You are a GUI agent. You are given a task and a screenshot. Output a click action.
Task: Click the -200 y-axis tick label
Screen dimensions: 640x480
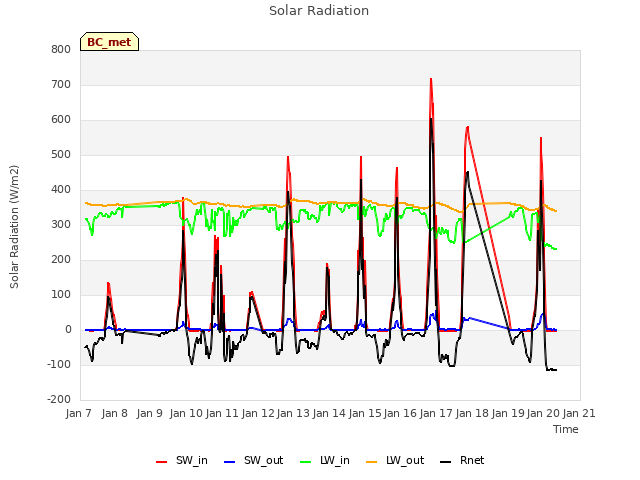(x=59, y=400)
